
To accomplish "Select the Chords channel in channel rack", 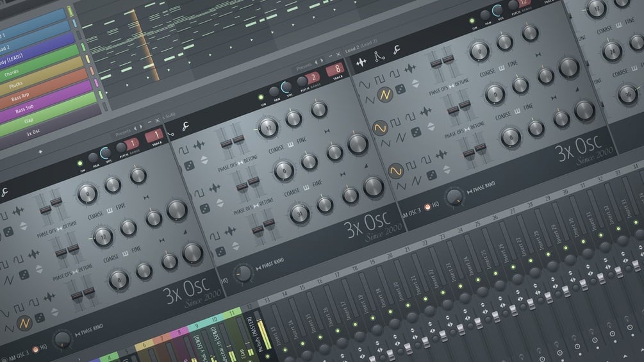I will (40, 62).
